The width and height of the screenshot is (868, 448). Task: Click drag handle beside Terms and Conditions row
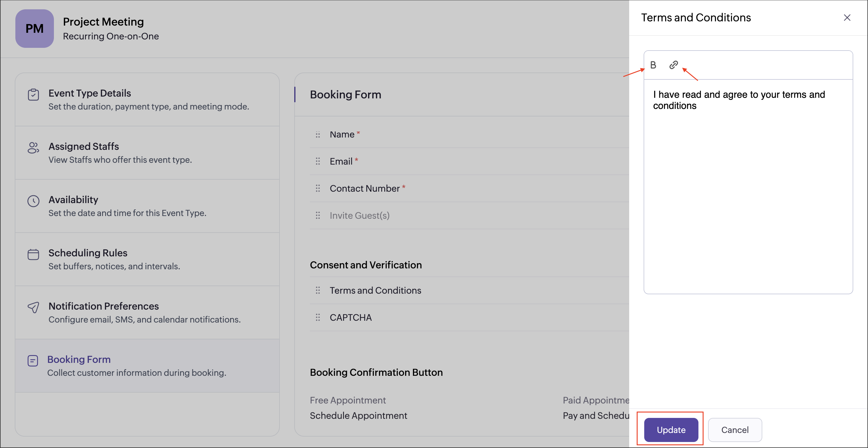coord(318,290)
